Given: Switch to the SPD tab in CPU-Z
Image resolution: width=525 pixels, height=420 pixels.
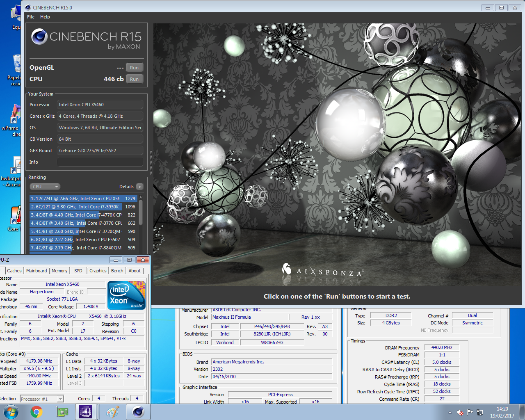Looking at the screenshot, I should (x=78, y=271).
